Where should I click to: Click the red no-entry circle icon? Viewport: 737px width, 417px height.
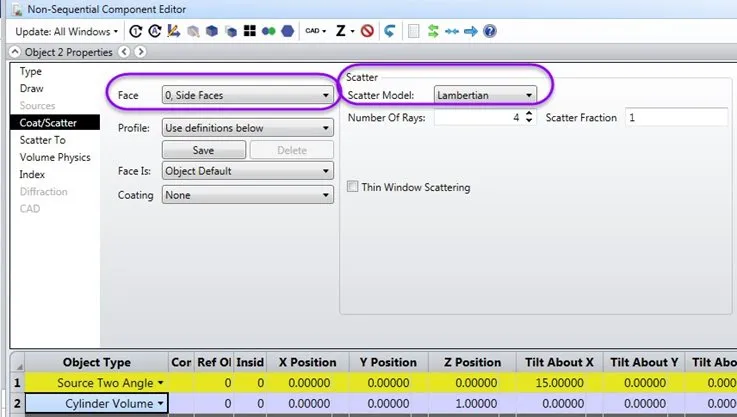point(367,31)
